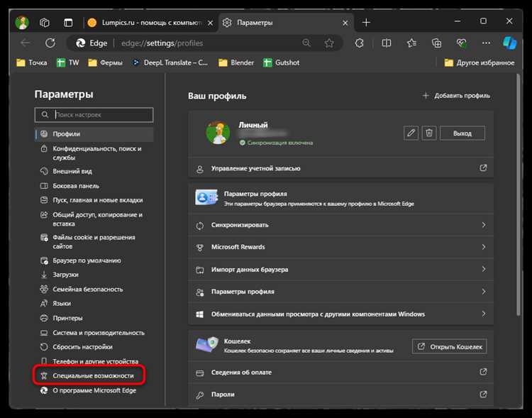Open Другое избранное folder

[480, 62]
